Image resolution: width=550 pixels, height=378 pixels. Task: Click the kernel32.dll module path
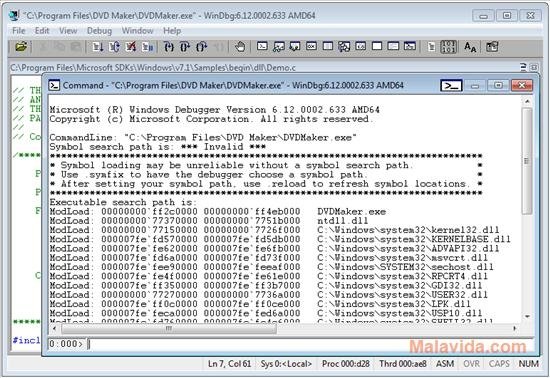408,230
